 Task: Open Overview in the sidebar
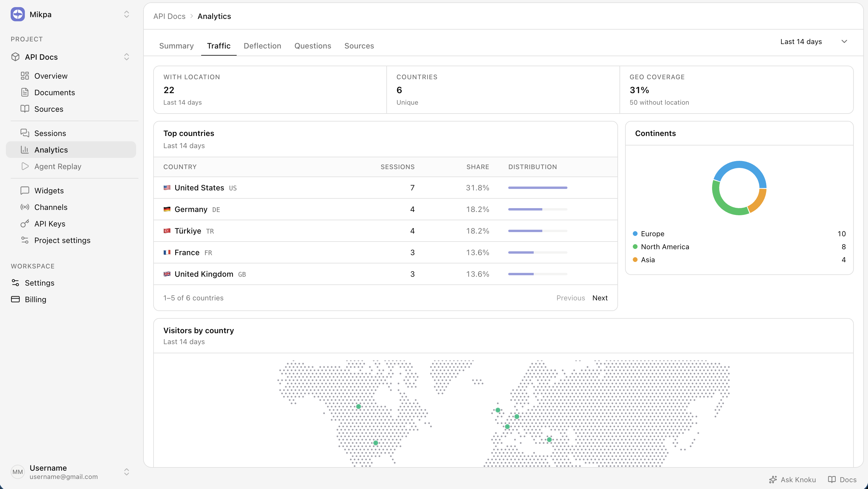(71, 76)
